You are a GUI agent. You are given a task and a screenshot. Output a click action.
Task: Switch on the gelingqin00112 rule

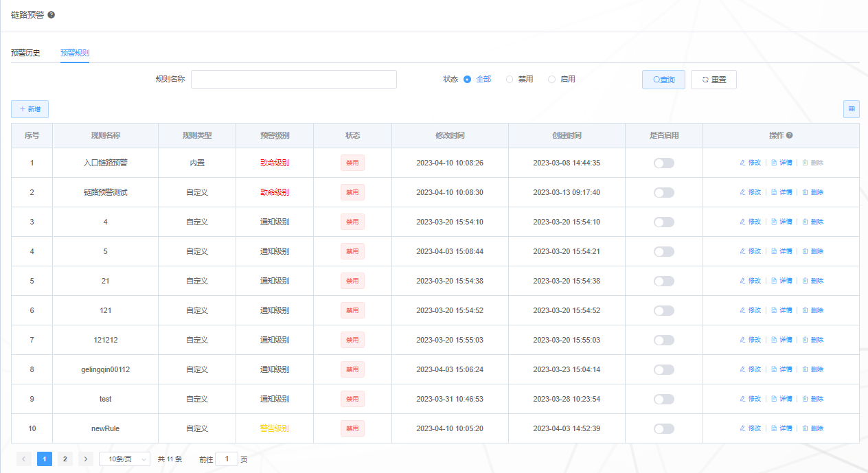tap(664, 369)
